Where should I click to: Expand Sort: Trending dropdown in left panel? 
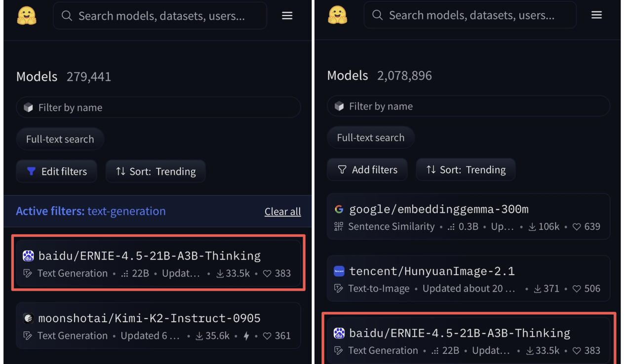(x=156, y=171)
